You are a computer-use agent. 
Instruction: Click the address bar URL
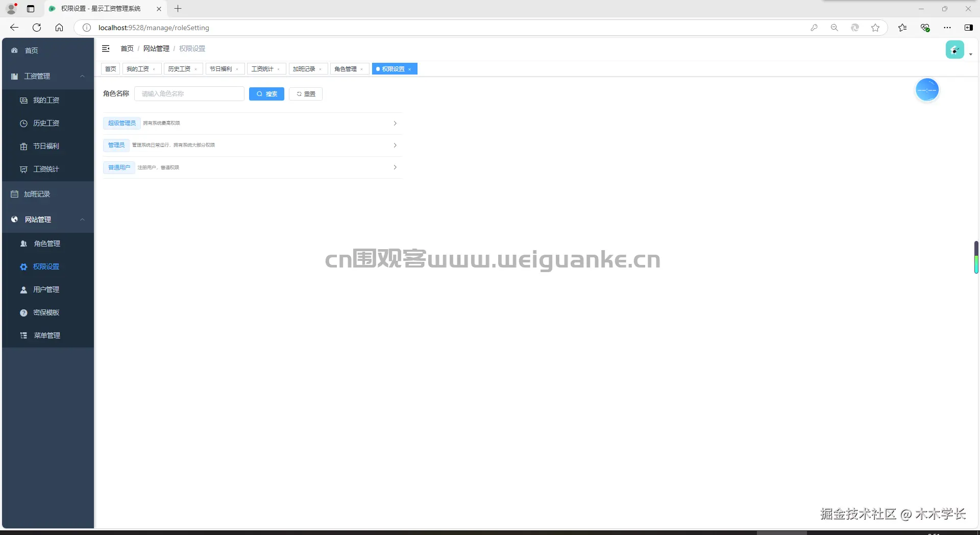tap(154, 28)
